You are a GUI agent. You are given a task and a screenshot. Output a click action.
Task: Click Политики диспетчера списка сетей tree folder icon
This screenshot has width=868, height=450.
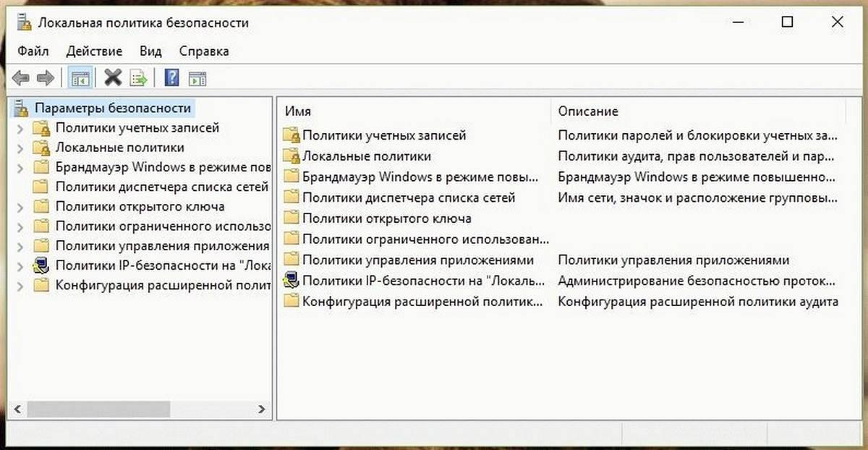point(41,187)
